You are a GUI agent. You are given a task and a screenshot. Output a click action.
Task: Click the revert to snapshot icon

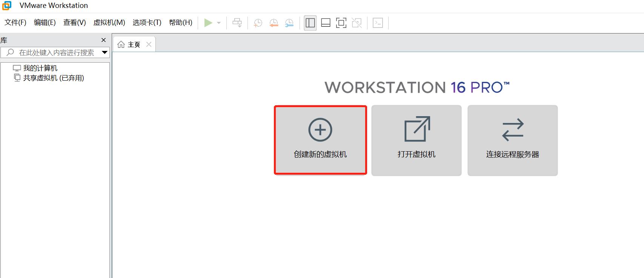[274, 23]
